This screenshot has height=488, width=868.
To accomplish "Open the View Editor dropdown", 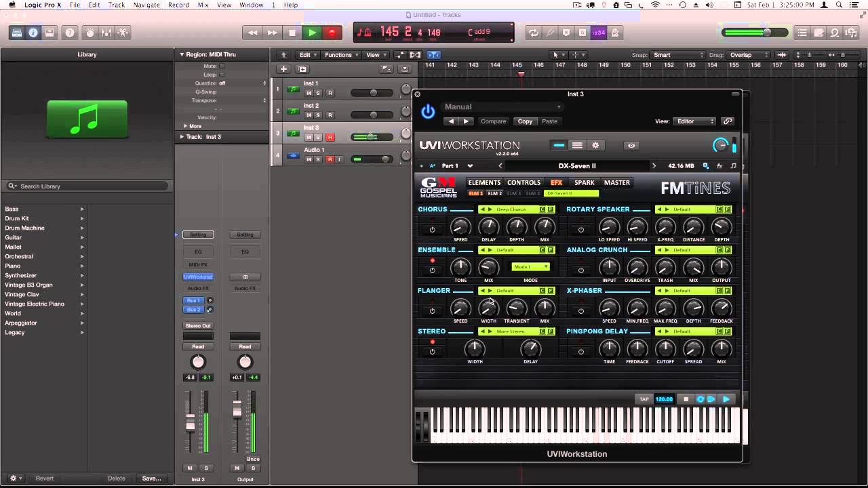I will 694,121.
